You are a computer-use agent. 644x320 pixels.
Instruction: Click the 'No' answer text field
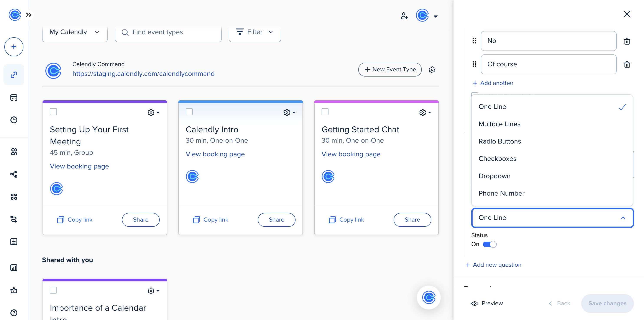coord(549,41)
